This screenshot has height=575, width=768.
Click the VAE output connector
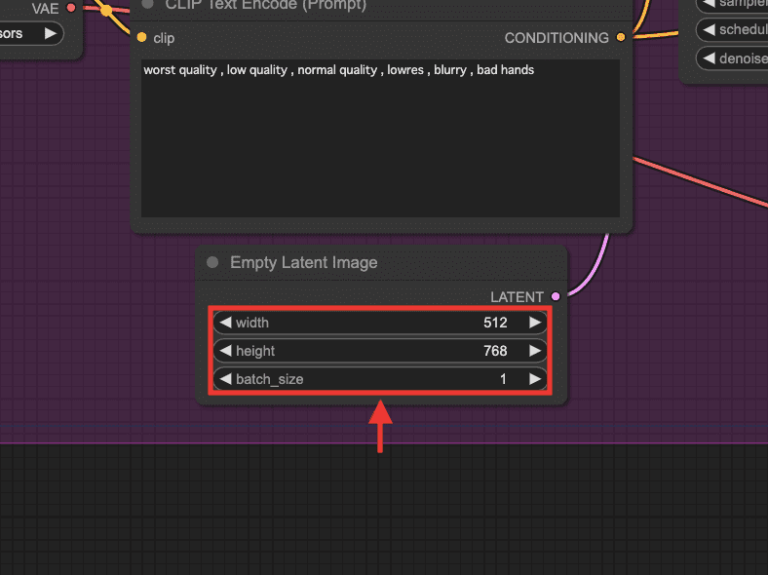tap(71, 8)
